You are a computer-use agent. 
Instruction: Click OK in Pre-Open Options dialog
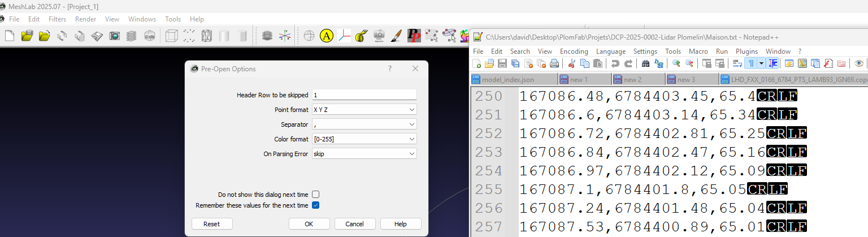(309, 224)
